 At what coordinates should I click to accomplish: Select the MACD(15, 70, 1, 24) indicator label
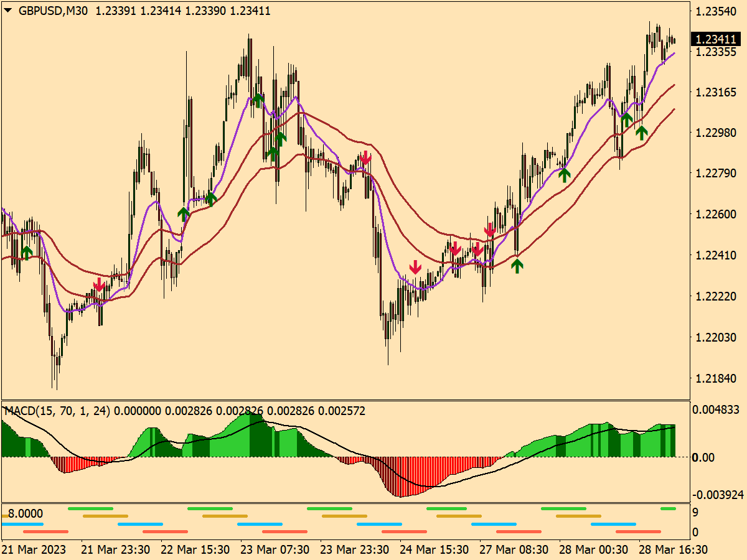pyautogui.click(x=57, y=411)
